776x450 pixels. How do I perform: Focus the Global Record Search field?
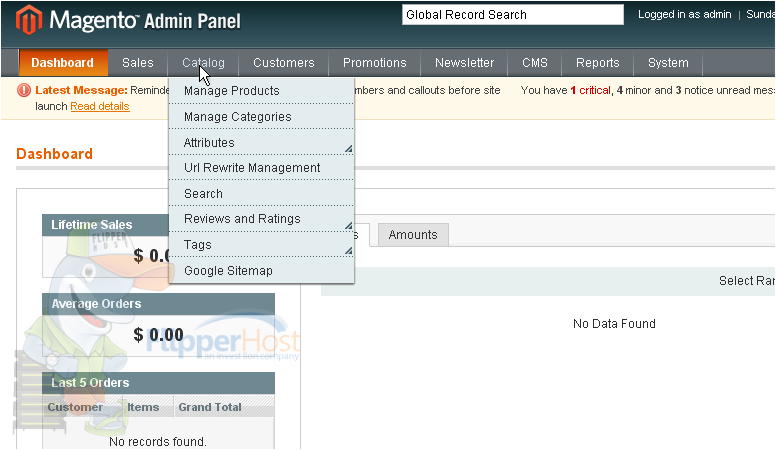coord(513,14)
